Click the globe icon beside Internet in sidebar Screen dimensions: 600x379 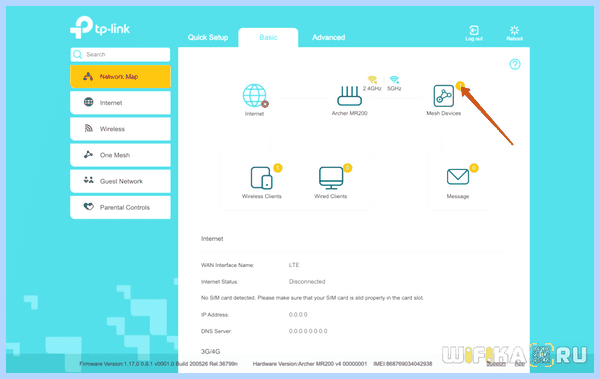88,102
